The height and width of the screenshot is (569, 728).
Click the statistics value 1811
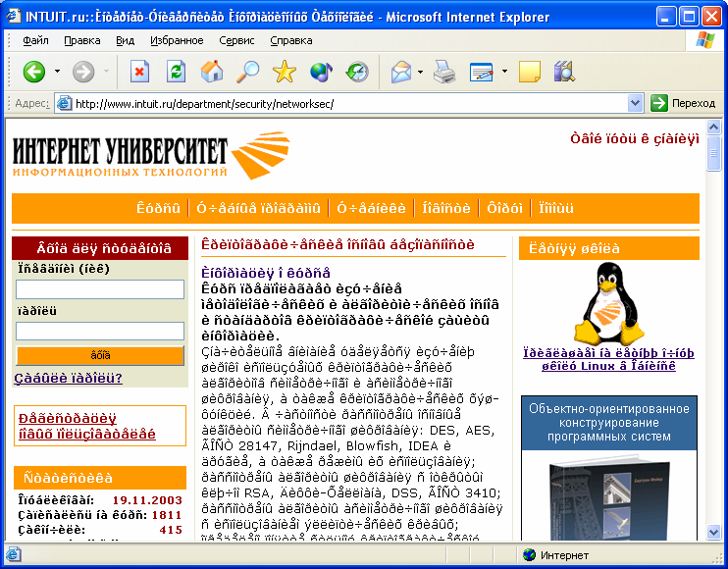point(167,515)
